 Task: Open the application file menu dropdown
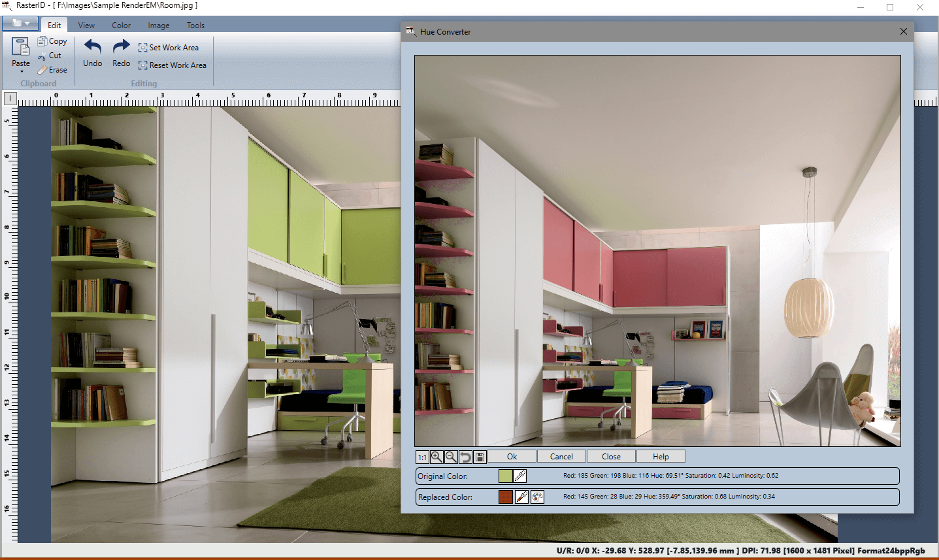tap(20, 24)
